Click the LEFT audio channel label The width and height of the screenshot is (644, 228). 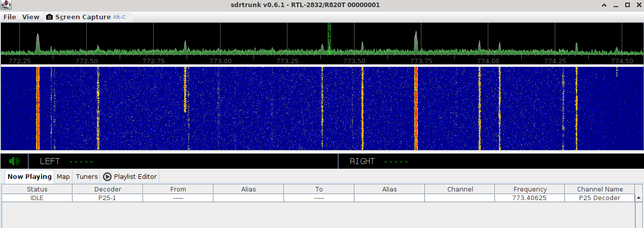(x=50, y=161)
